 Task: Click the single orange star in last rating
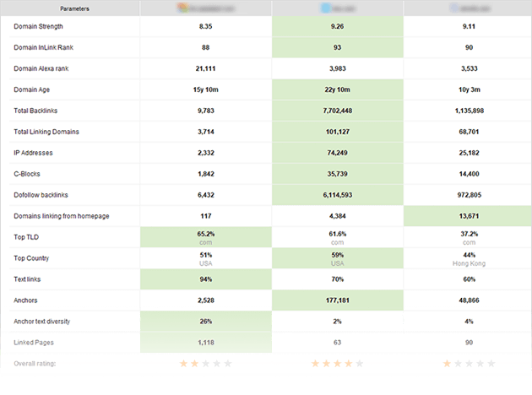pos(448,364)
